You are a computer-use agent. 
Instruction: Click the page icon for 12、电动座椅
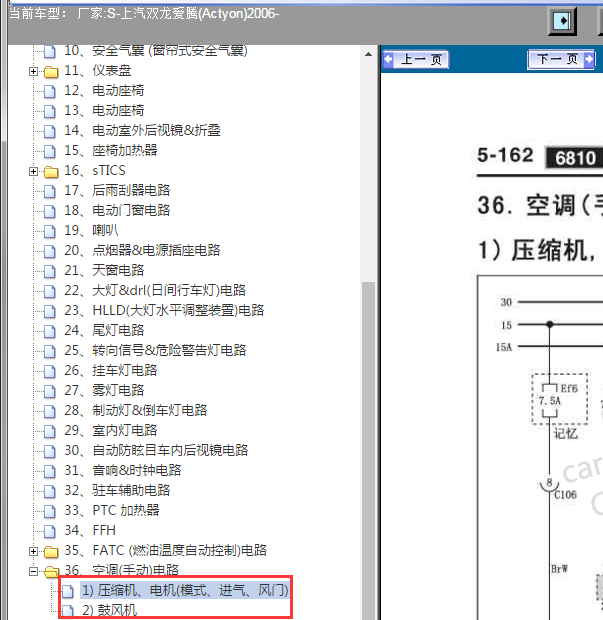[x=49, y=91]
